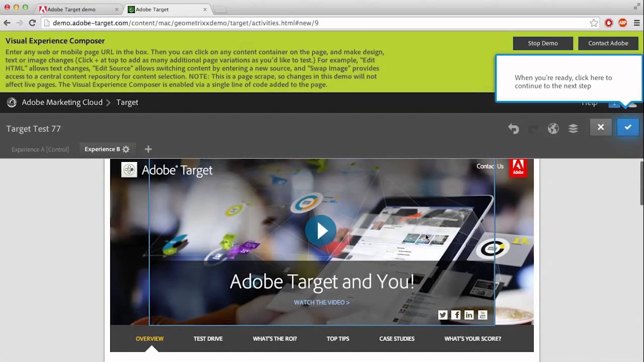Close the Adobe Target demo browser tab

(x=117, y=10)
